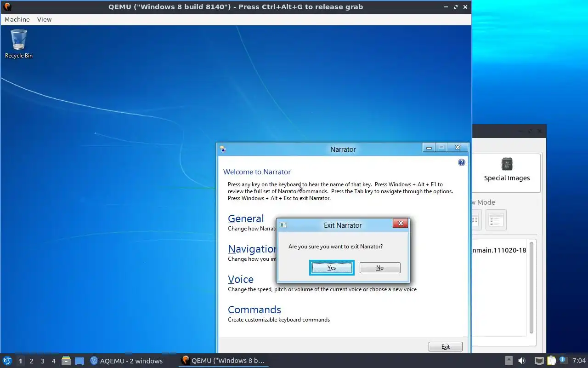This screenshot has height=368, width=588.
Task: Click the 7:04 clock
Action: (x=579, y=361)
